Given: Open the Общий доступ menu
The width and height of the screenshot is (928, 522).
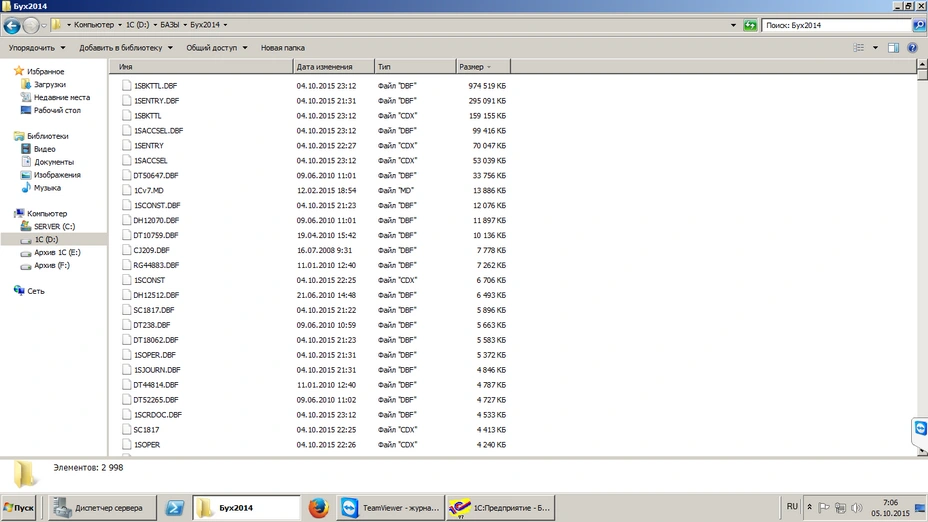Looking at the screenshot, I should pos(217,47).
